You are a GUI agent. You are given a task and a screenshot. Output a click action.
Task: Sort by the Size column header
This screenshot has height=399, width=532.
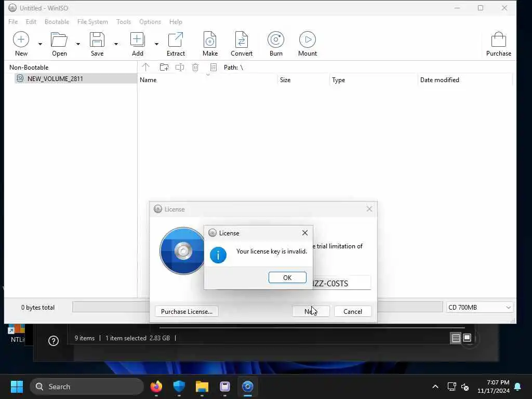(x=303, y=80)
